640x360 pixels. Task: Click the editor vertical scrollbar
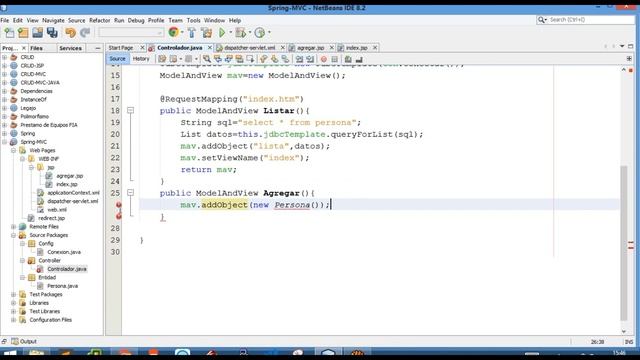tap(624, 243)
